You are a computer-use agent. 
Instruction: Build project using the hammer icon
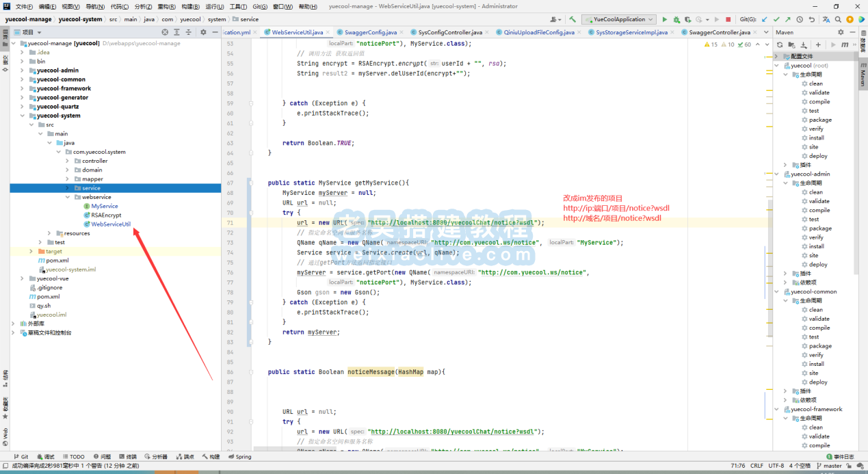pyautogui.click(x=573, y=20)
